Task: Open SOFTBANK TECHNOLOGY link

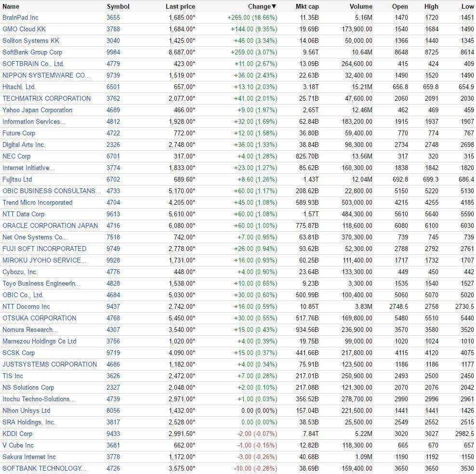Action: (44, 468)
